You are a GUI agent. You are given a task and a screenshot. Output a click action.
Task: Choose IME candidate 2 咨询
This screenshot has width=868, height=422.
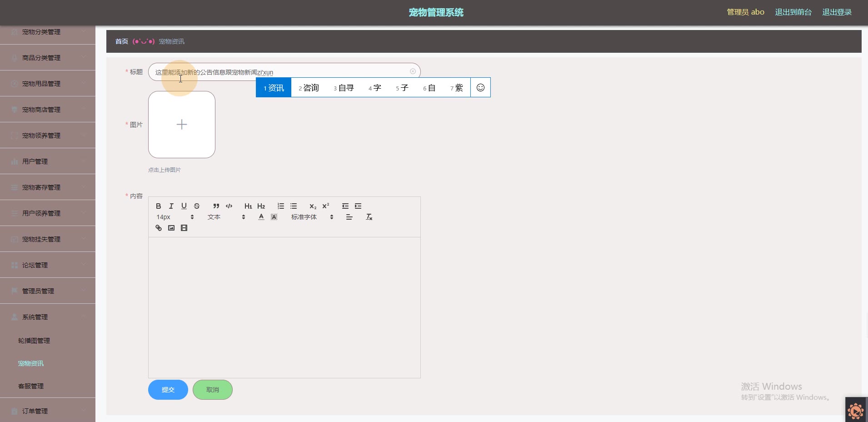coord(309,88)
